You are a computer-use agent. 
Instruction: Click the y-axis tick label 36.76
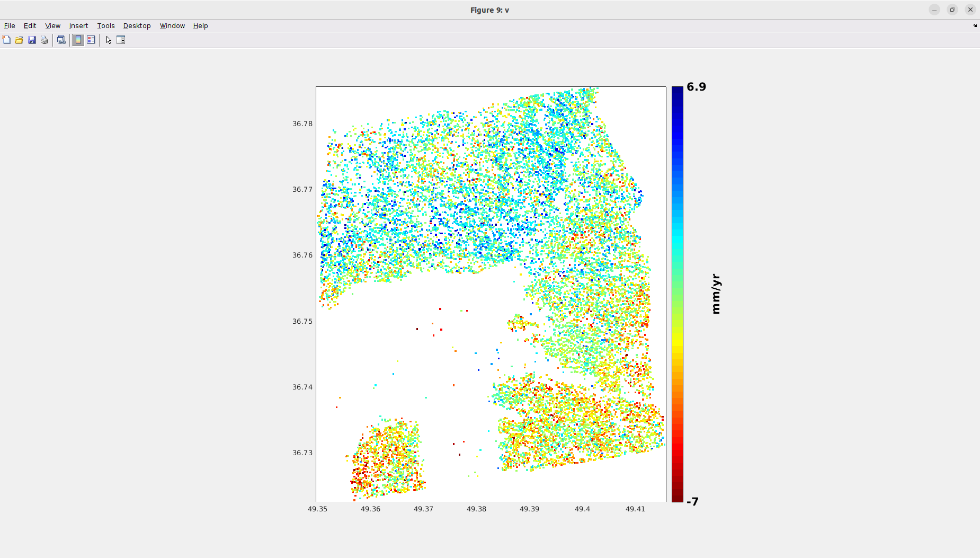(x=302, y=255)
